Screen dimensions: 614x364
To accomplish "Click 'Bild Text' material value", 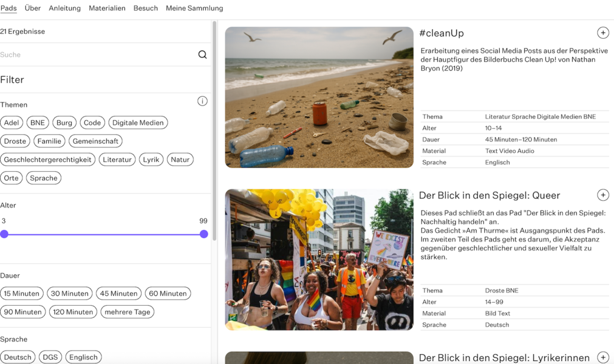I will click(497, 313).
